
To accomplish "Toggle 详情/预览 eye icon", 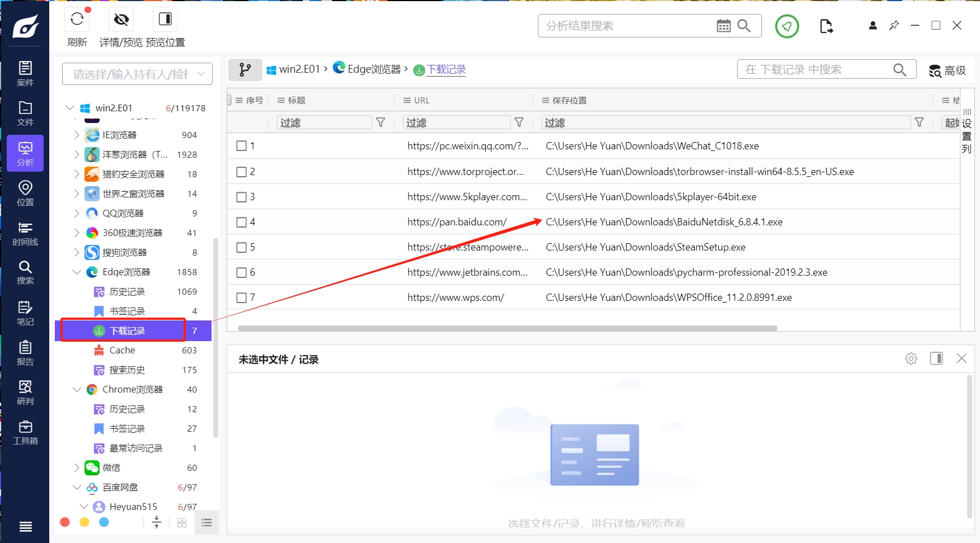I will click(x=121, y=20).
